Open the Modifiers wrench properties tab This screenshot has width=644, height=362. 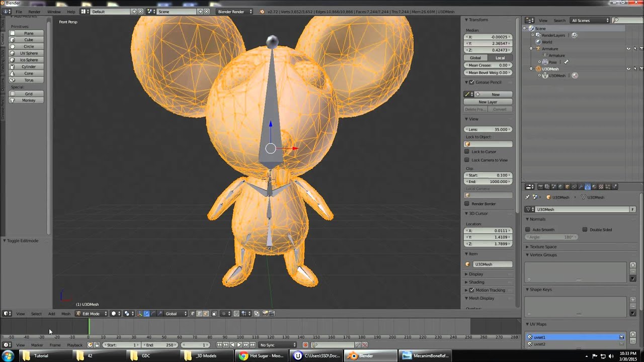click(x=581, y=187)
